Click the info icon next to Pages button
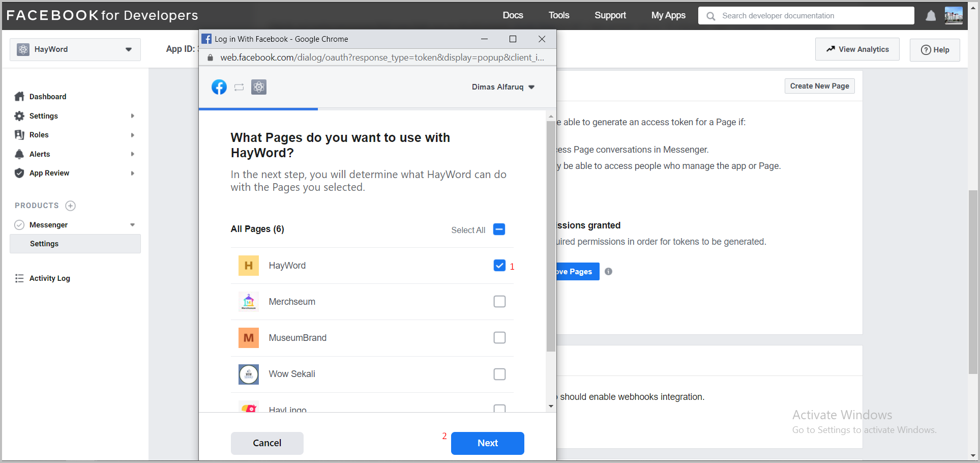 609,272
